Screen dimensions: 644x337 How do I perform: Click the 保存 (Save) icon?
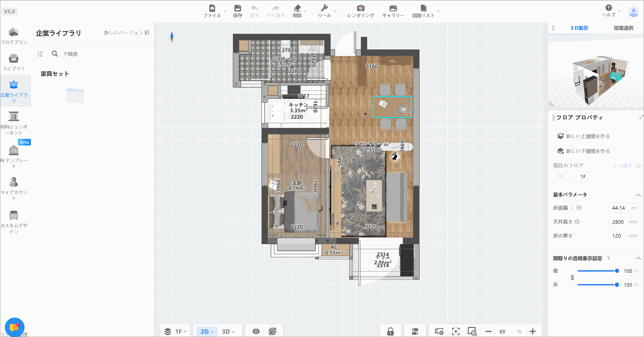[x=237, y=8]
